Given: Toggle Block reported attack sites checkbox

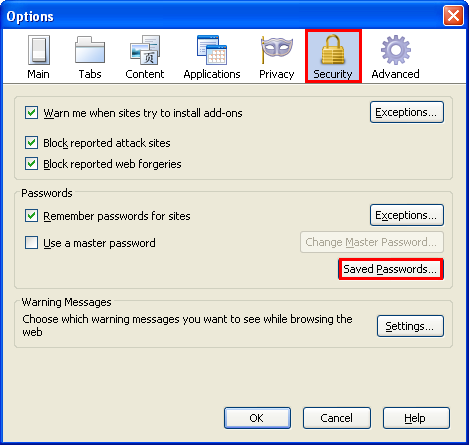Looking at the screenshot, I should coord(31,143).
